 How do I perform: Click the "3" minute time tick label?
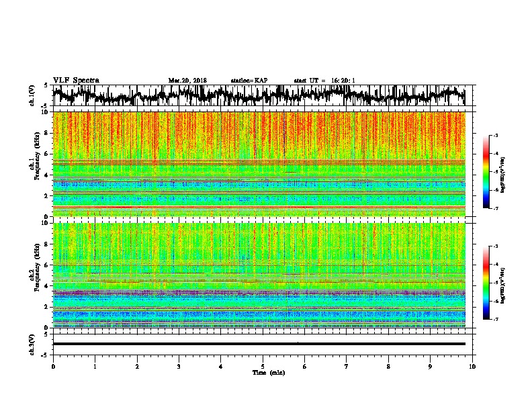click(x=179, y=367)
